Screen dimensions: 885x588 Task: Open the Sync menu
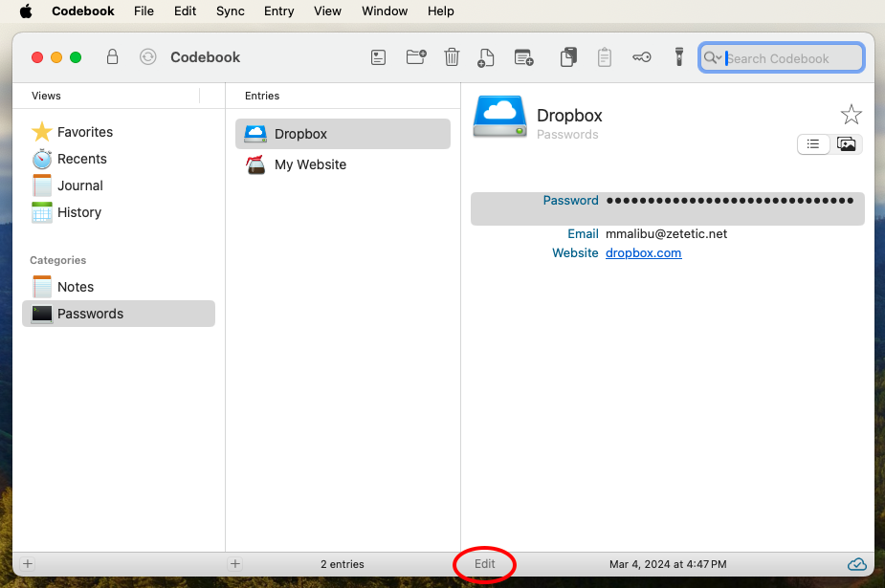coord(231,11)
